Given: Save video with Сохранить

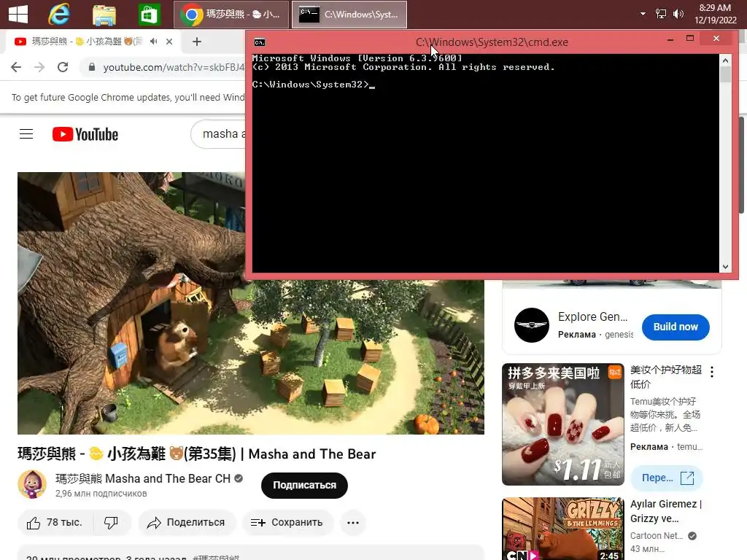Looking at the screenshot, I should tap(287, 522).
